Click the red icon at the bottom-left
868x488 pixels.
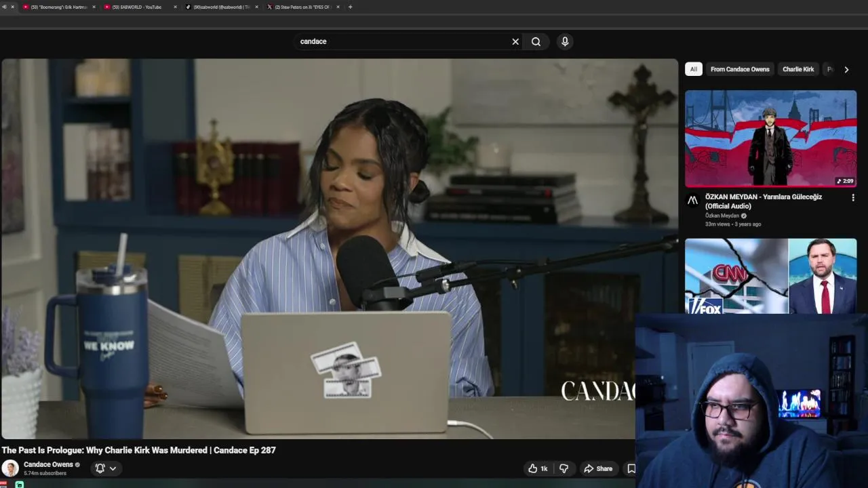click(x=3, y=484)
